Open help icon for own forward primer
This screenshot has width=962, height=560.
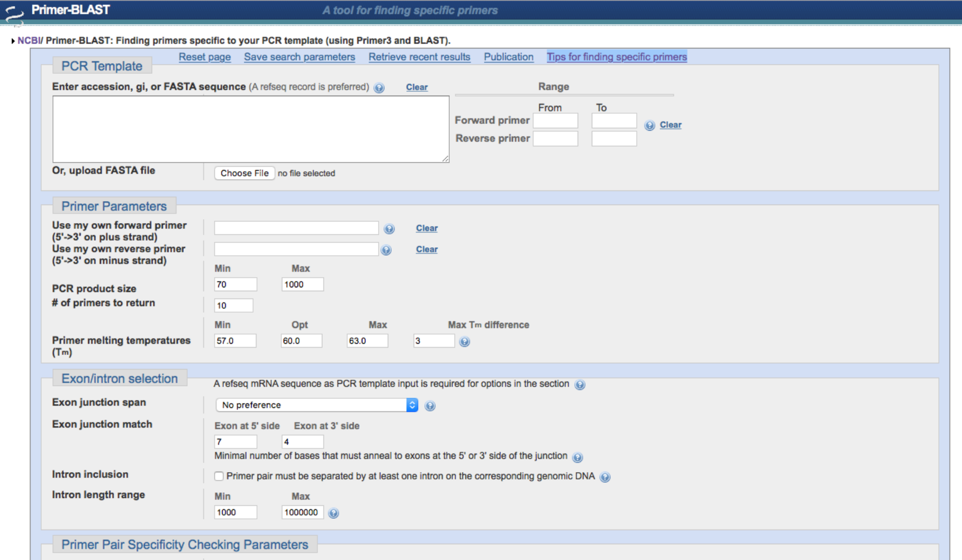coord(389,229)
